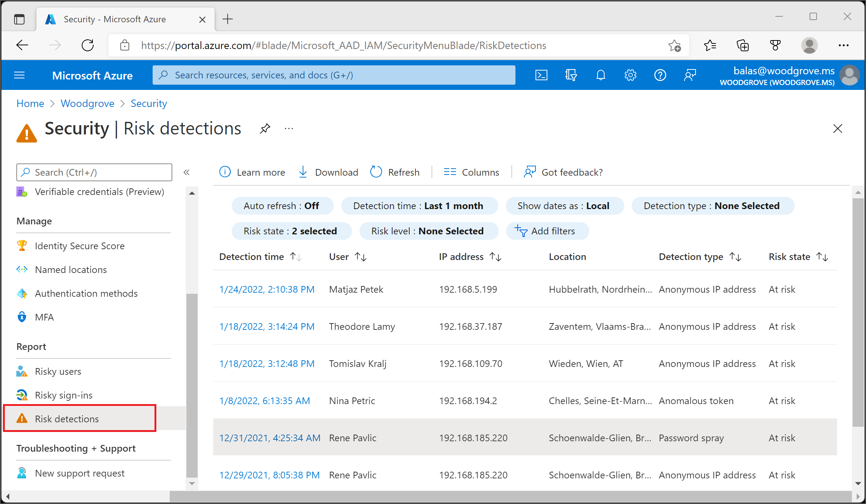Click the left menu Search (Ctrl+/) box
866x504 pixels.
point(94,172)
